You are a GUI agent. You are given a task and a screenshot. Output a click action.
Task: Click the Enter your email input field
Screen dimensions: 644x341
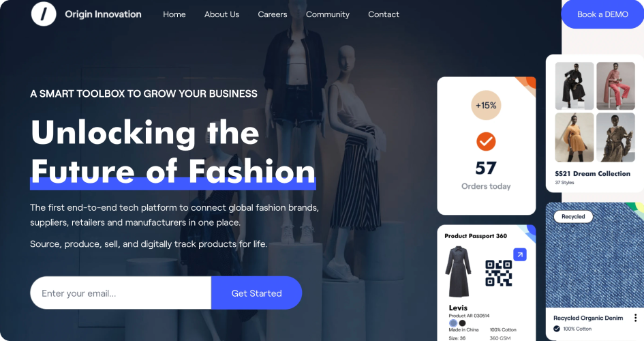point(121,293)
